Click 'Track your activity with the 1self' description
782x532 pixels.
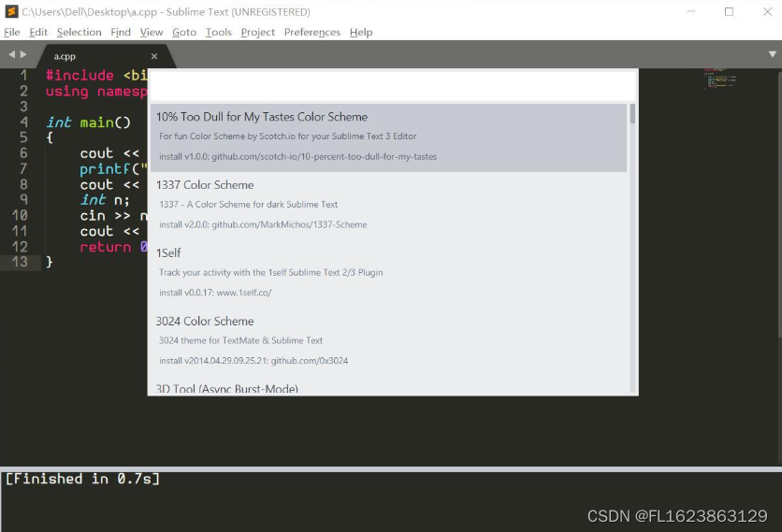tap(271, 273)
